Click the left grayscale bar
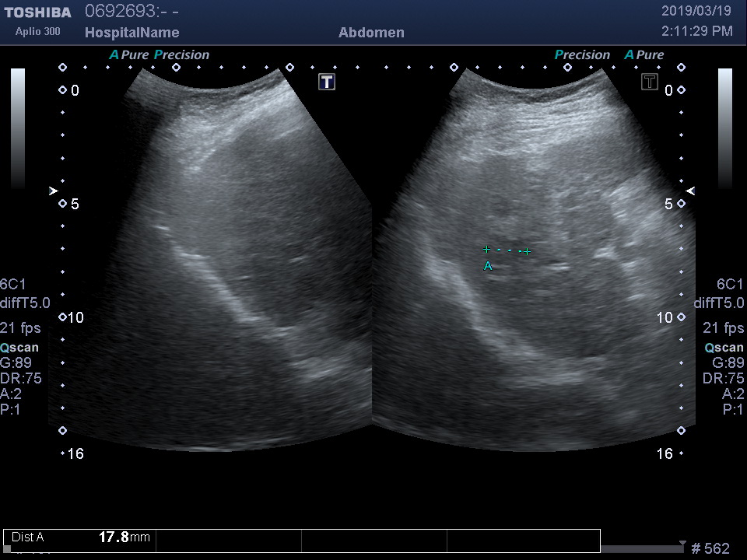This screenshot has height=560, width=747. click(x=17, y=128)
